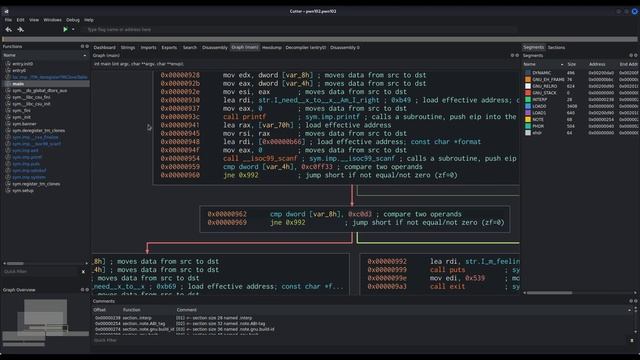
Task: Click red GNU_STACK color swatch
Action: pos(528,93)
